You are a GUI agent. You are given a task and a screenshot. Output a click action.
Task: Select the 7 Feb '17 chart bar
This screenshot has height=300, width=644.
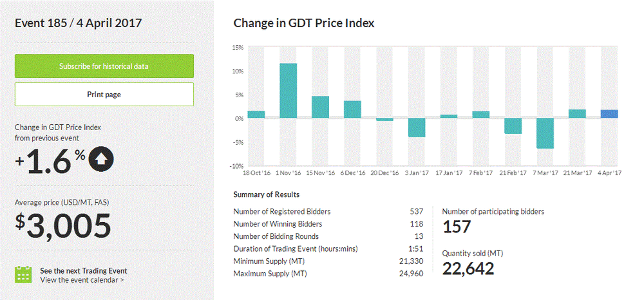(481, 115)
